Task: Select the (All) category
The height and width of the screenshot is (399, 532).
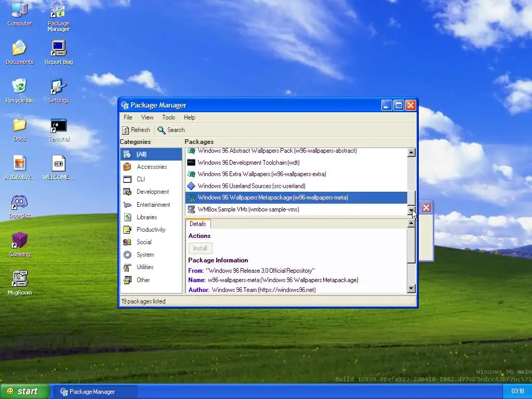Action: pyautogui.click(x=151, y=154)
